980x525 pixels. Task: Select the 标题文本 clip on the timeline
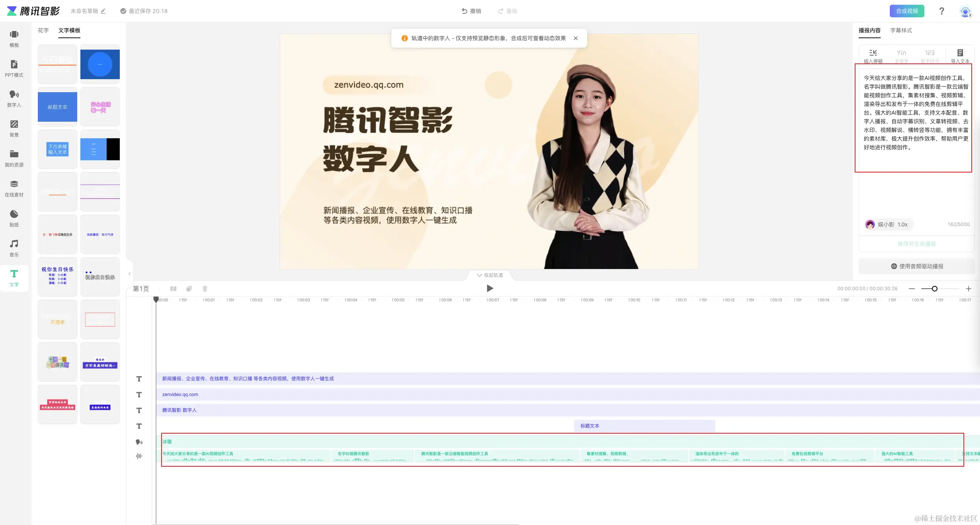point(645,426)
